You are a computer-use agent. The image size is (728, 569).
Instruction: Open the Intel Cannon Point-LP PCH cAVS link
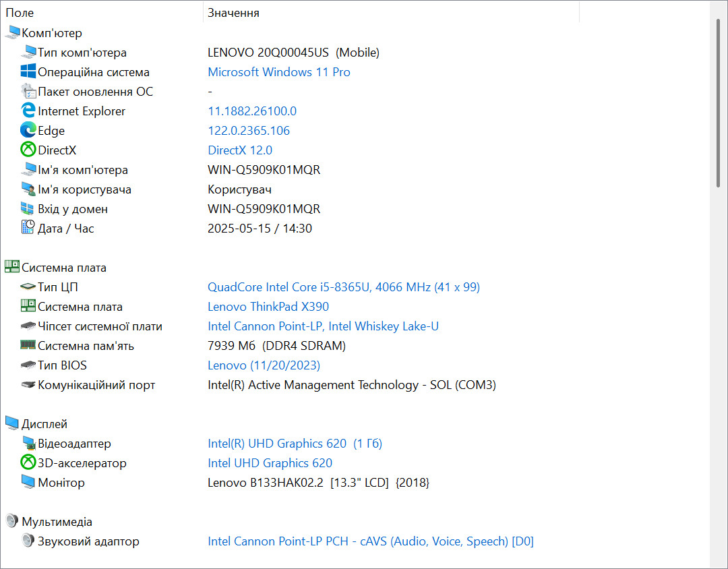tap(371, 541)
